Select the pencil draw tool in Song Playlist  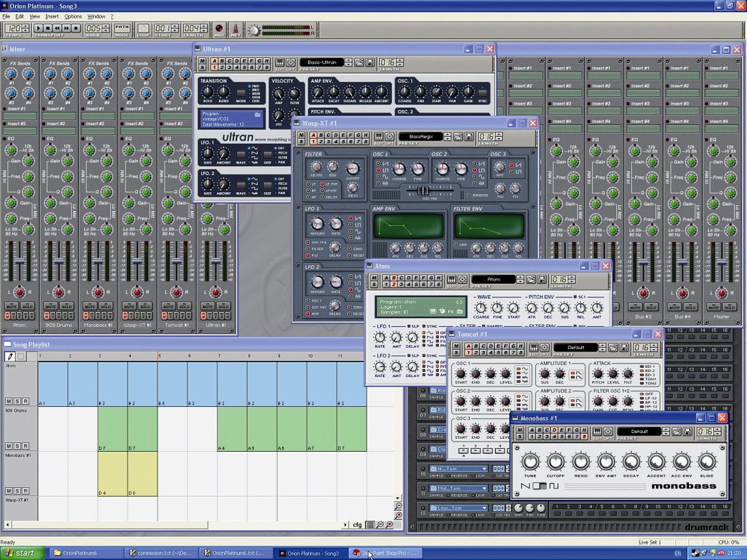point(10,357)
